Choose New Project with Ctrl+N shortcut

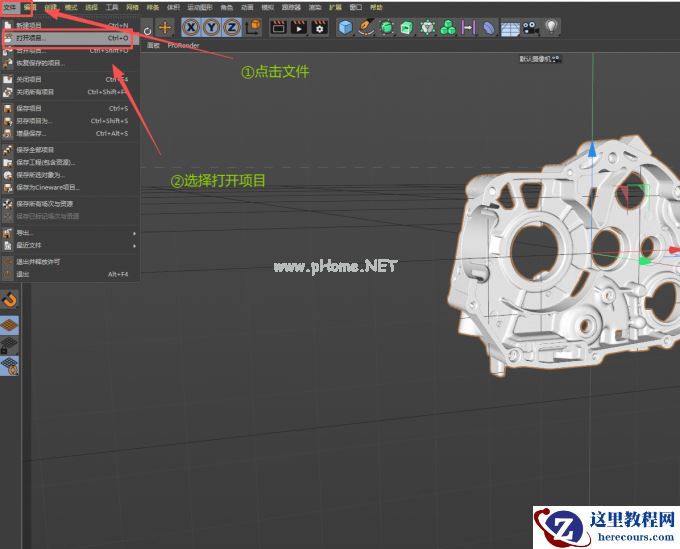coord(69,25)
